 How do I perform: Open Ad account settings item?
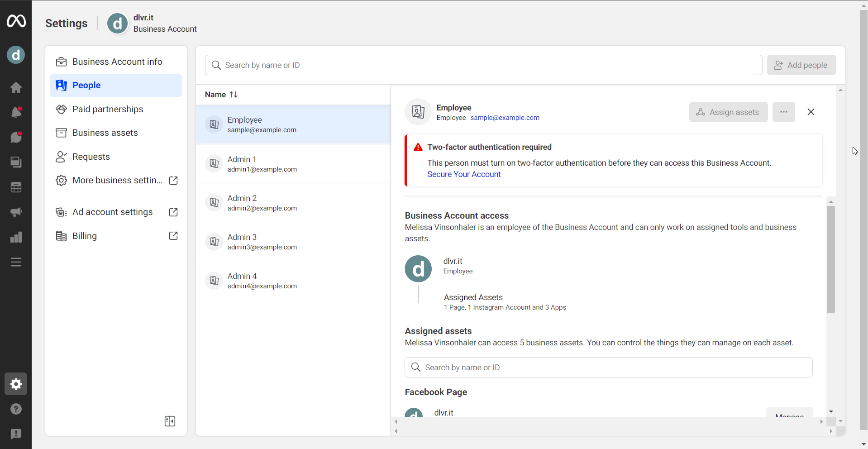click(x=116, y=212)
